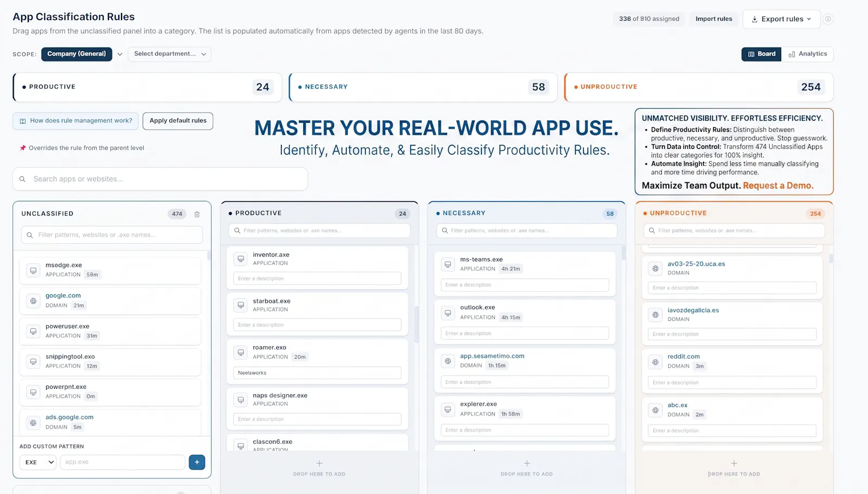Click the poweruser.exe application icon
Viewport: 868px width, 494px height.
33,331
